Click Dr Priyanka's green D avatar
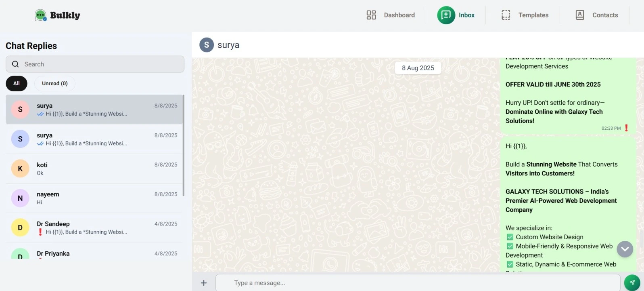The width and height of the screenshot is (644, 291). point(20,254)
